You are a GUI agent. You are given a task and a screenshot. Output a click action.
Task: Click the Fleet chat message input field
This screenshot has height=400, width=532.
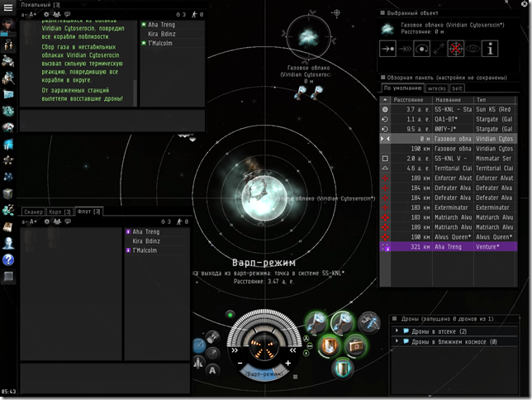coord(105,378)
